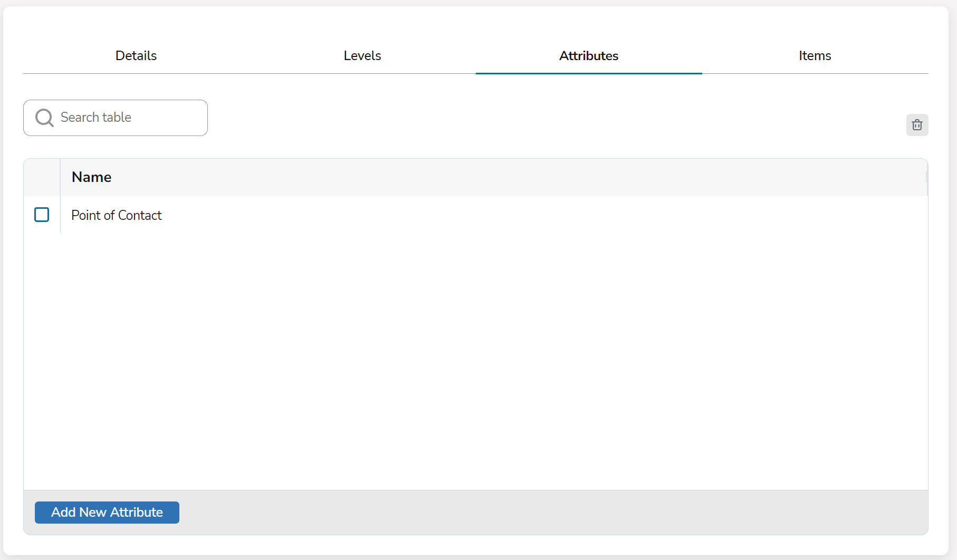Viewport: 957px width, 560px height.
Task: Click the search icon inside the search field
Action: 44,118
